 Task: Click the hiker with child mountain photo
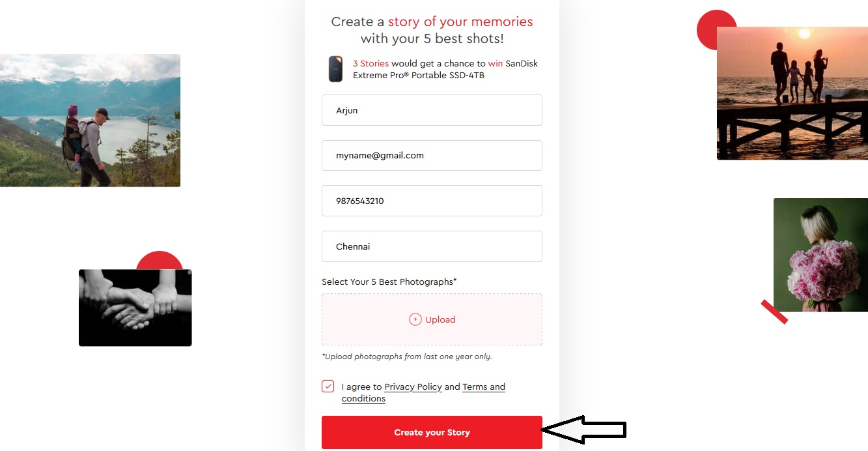tap(90, 121)
